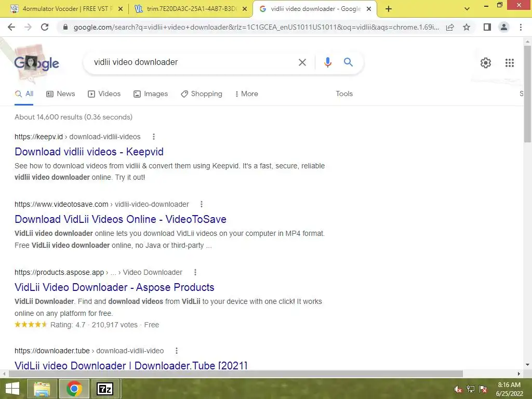Open options for keepv.id result

pyautogui.click(x=154, y=137)
